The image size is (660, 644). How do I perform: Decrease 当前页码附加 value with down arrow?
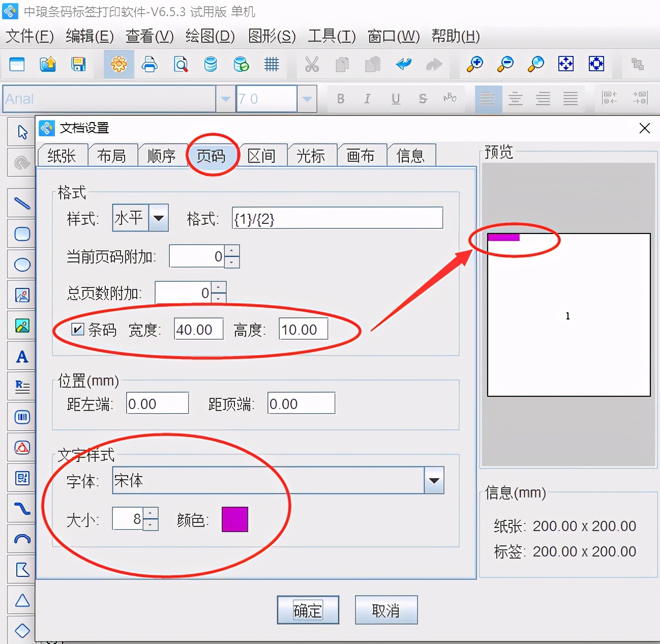[232, 262]
